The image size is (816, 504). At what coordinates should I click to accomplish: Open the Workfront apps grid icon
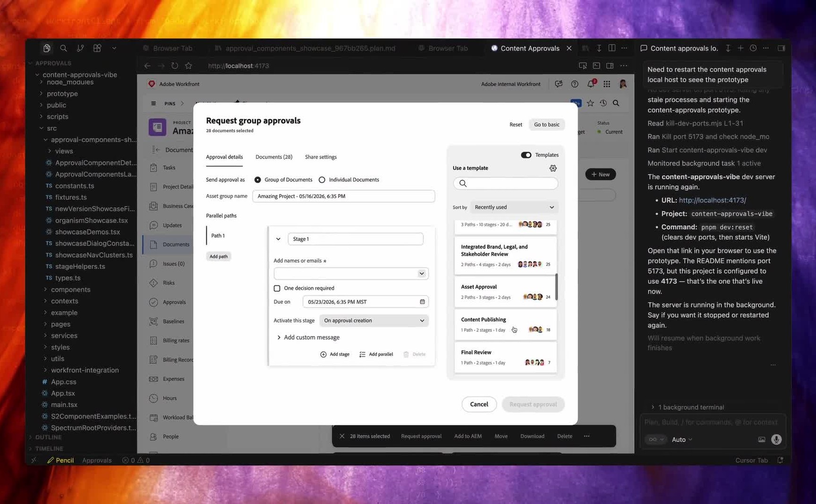point(607,84)
